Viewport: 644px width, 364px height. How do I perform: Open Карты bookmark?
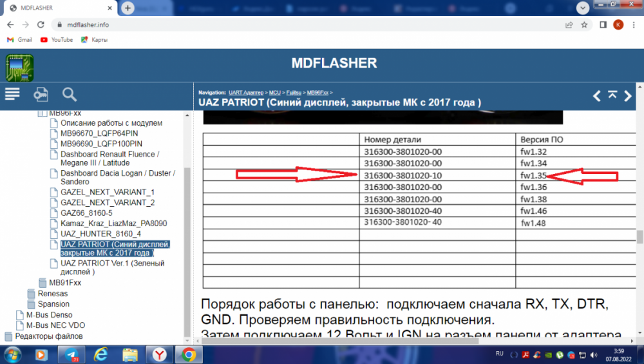[x=95, y=40]
